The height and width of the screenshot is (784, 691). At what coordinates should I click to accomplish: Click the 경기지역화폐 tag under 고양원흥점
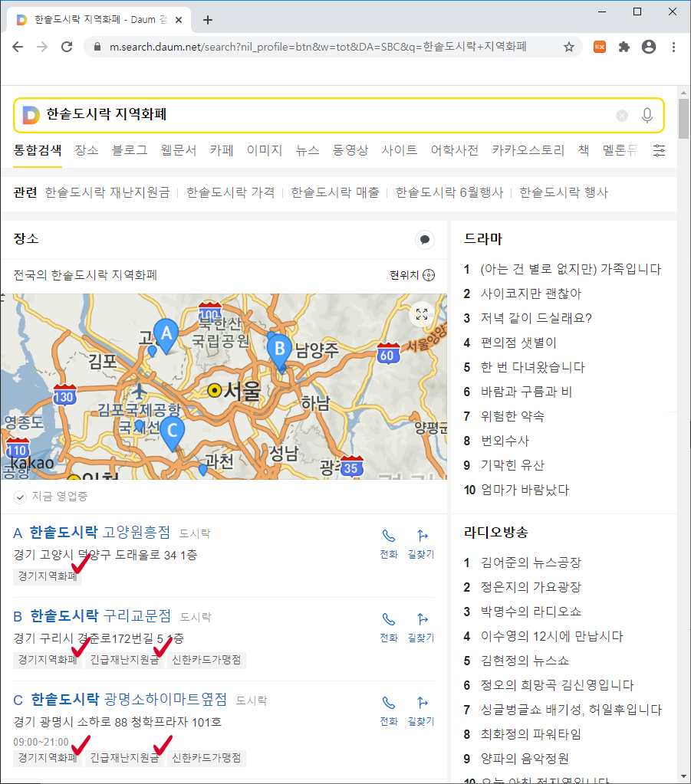pos(48,576)
